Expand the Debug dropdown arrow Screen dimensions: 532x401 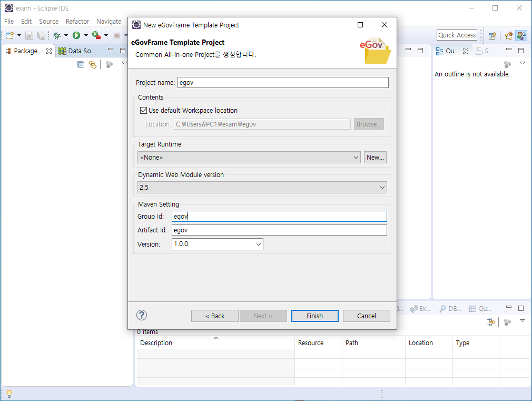tap(66, 35)
